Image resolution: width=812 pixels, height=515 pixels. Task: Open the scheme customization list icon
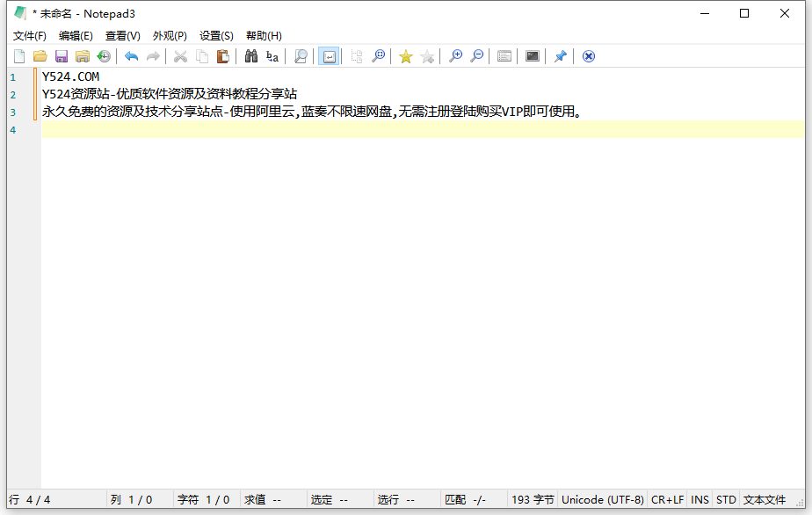504,56
